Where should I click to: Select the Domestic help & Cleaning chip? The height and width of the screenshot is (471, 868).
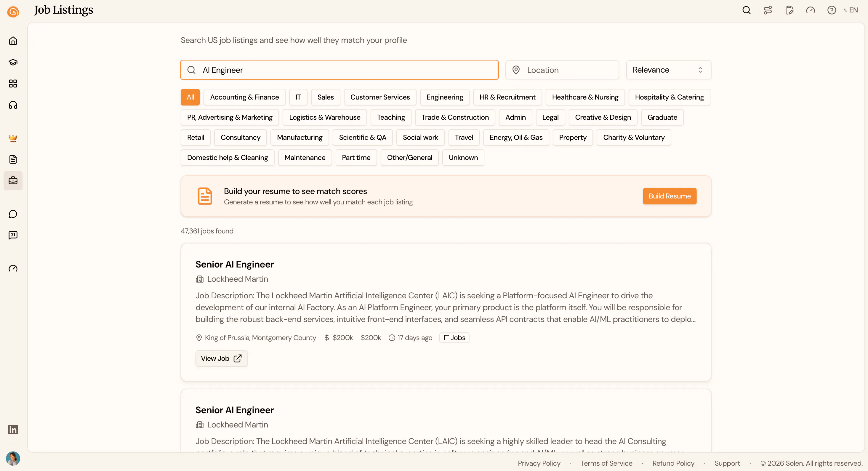tap(228, 158)
